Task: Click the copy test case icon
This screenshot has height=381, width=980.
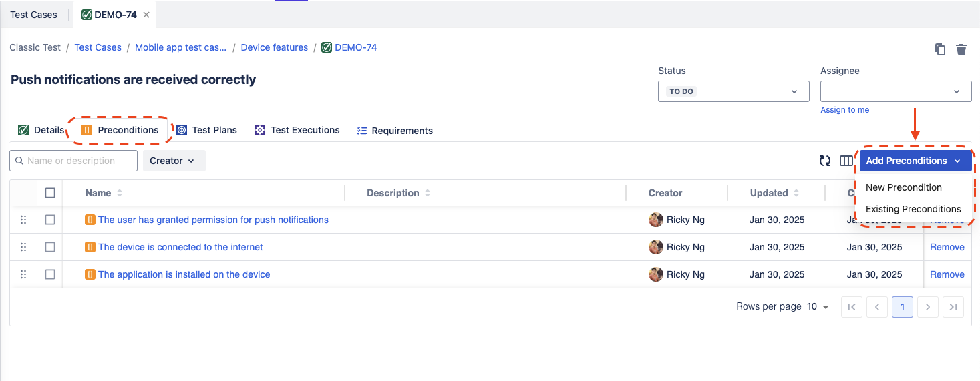Action: (940, 49)
